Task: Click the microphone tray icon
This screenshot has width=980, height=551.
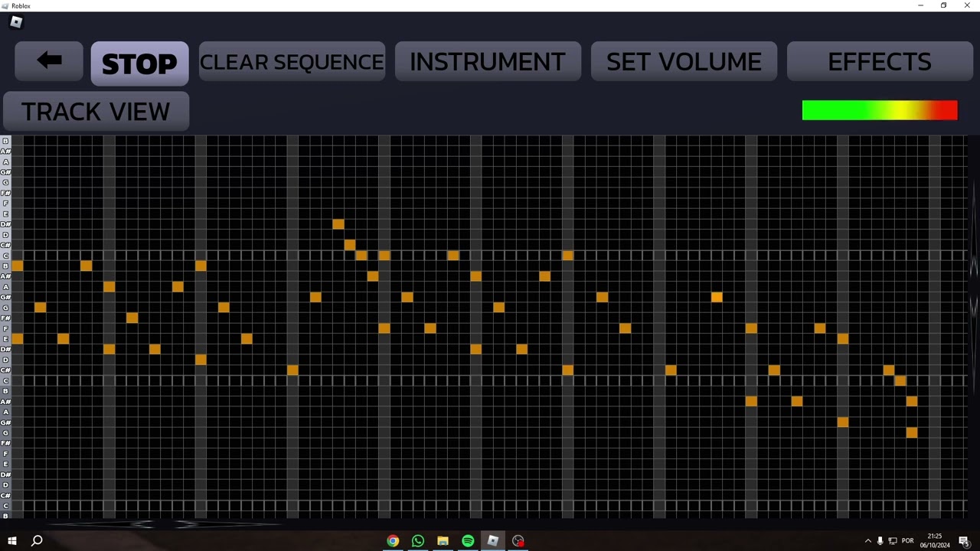Action: [880, 541]
